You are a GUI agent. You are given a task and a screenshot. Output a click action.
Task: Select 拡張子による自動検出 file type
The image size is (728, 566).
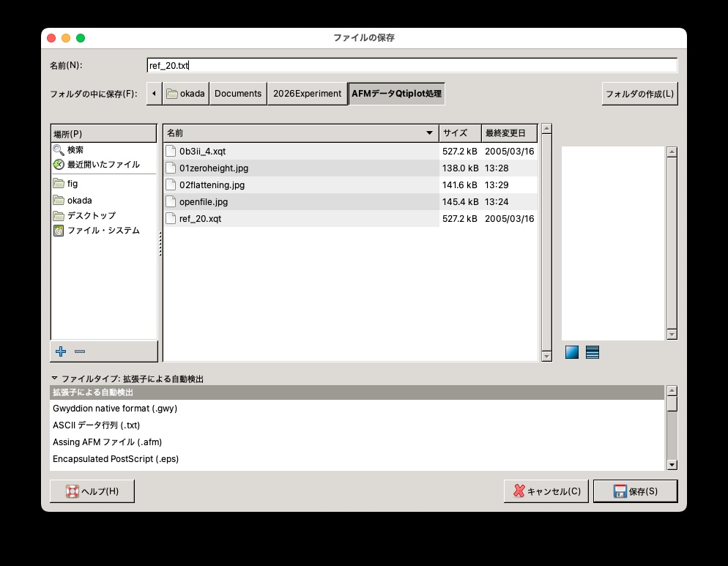(x=357, y=392)
